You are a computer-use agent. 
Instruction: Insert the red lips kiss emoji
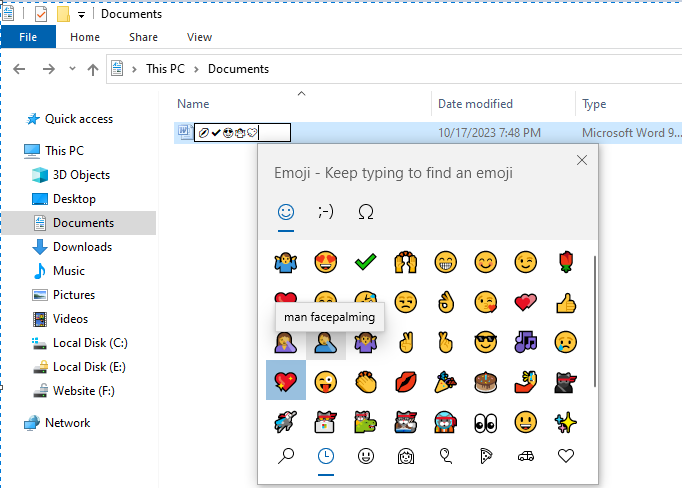point(406,382)
